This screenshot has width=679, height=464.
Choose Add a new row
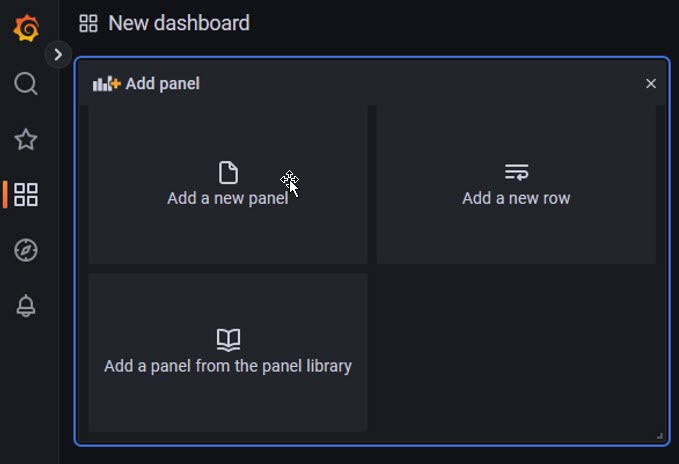[516, 198]
